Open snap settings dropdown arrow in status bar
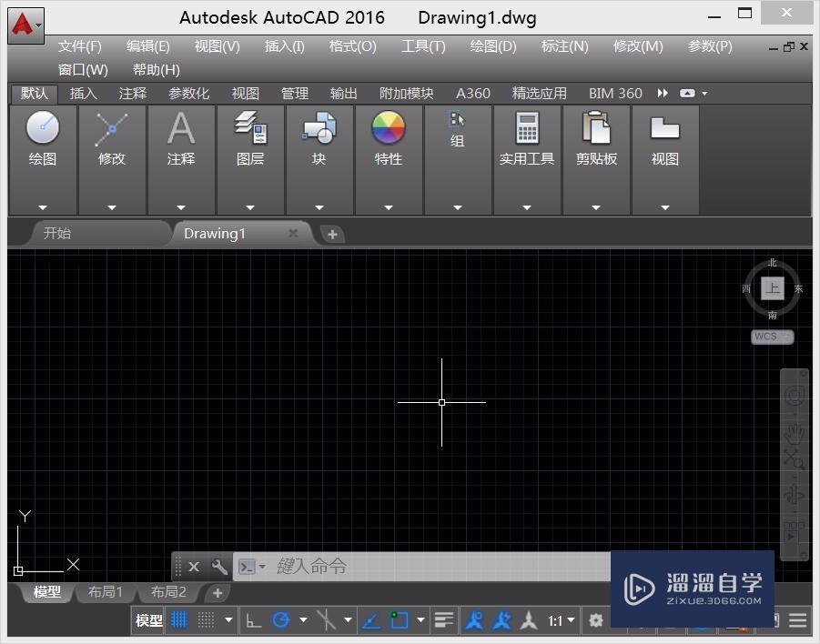 (x=228, y=620)
